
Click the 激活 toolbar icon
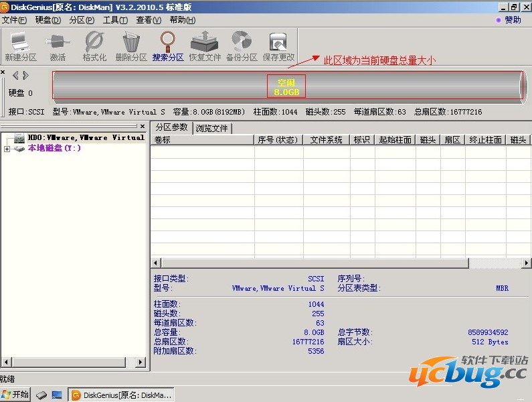[x=58, y=46]
